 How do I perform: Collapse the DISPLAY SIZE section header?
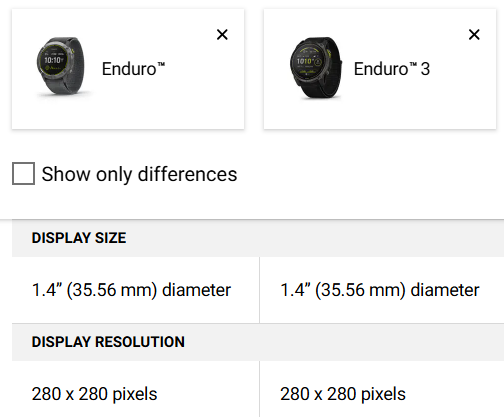pos(258,238)
